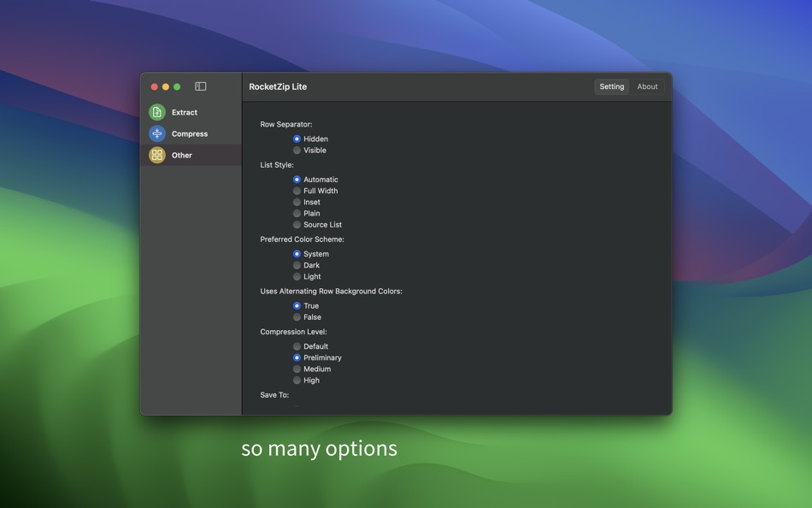
Task: Open the Extract section icon
Action: coord(157,112)
